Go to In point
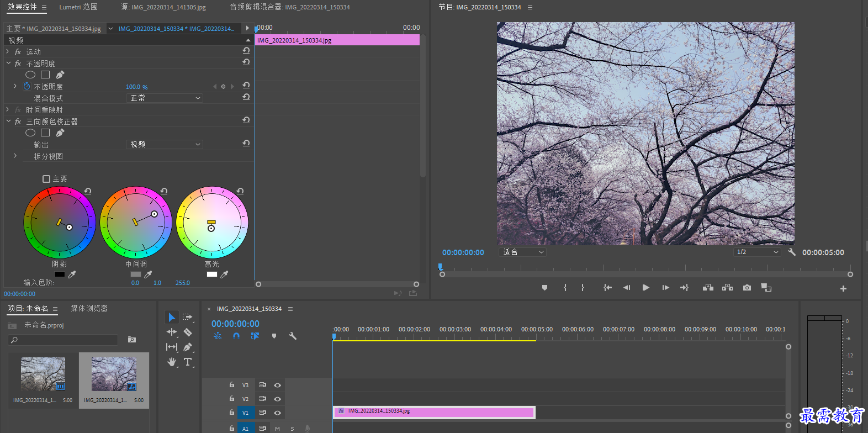This screenshot has height=433, width=868. click(607, 288)
